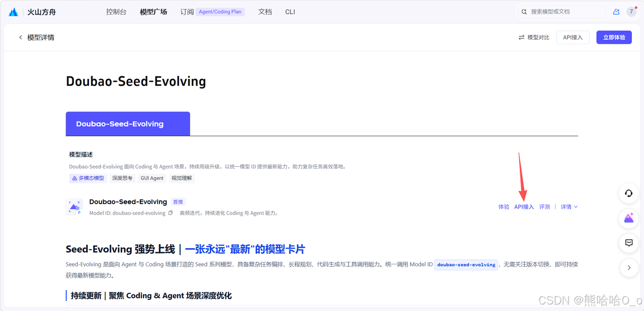
Task: Select the Doubao-Seed-Evolving tab
Action: [128, 124]
